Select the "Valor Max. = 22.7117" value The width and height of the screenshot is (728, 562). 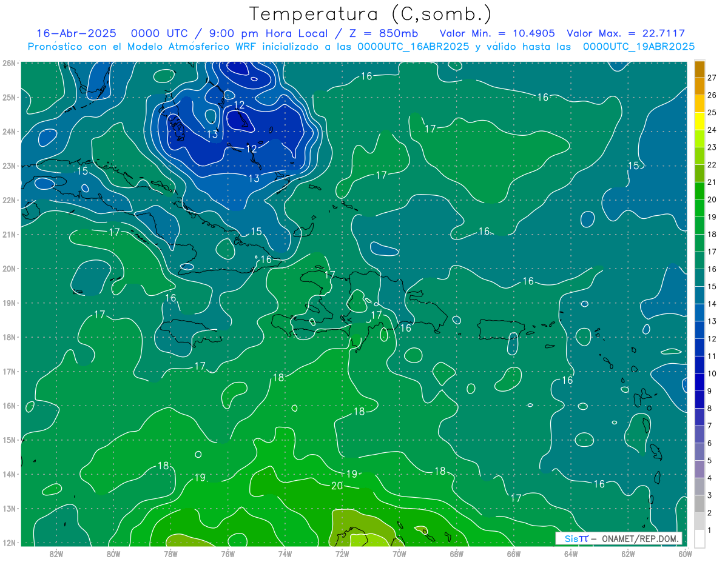click(625, 33)
